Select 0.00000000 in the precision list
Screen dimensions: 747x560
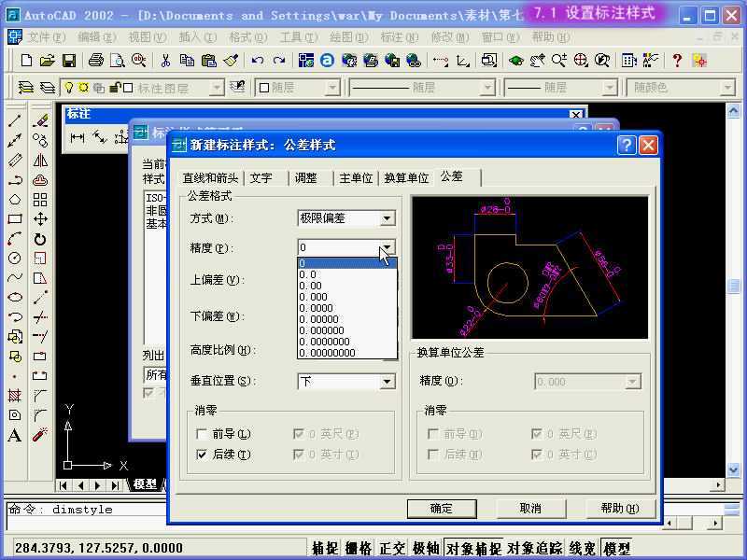pyautogui.click(x=346, y=353)
